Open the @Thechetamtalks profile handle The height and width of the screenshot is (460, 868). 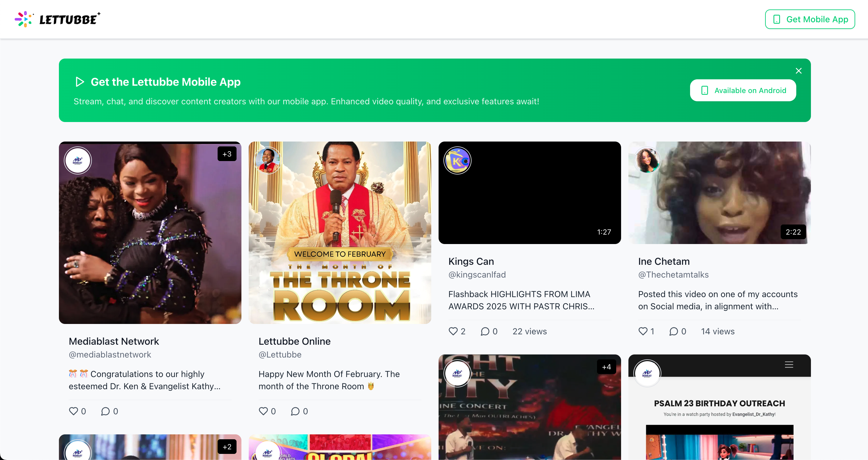(x=673, y=275)
